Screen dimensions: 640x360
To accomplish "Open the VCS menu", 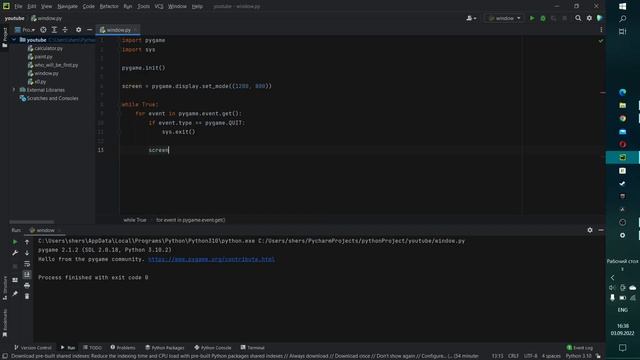I will pos(159,7).
